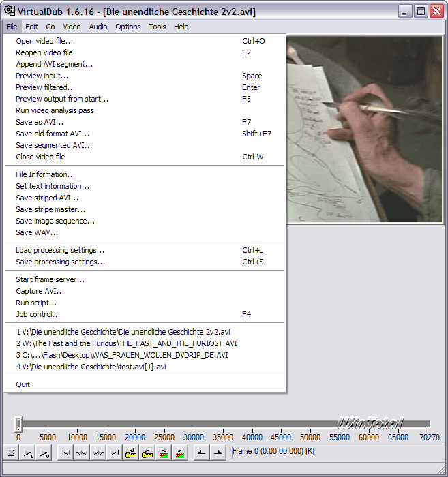Select Save processing settings...
The height and width of the screenshot is (477, 448).
click(x=145, y=262)
